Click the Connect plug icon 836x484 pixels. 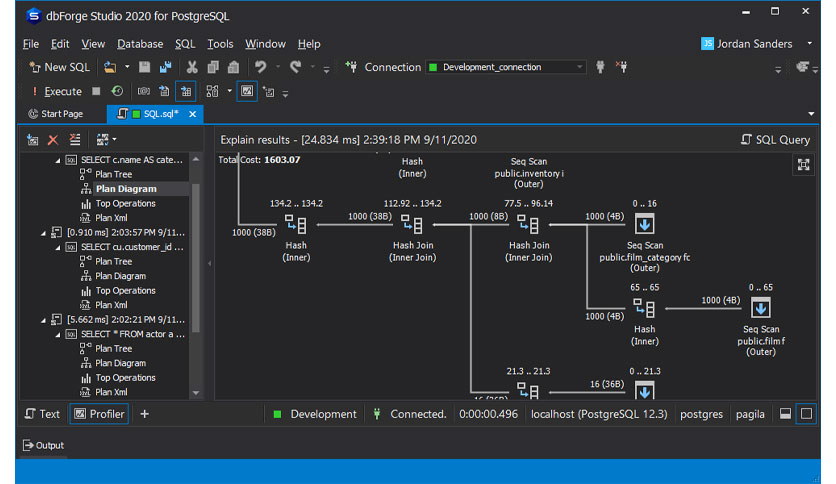[600, 67]
